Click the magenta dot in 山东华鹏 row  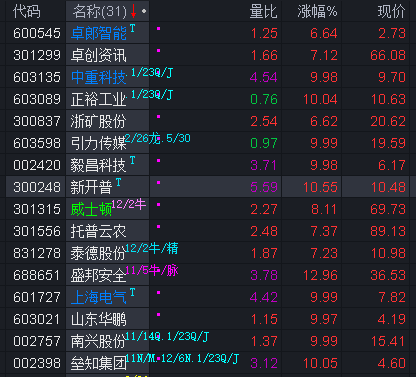tap(159, 315)
